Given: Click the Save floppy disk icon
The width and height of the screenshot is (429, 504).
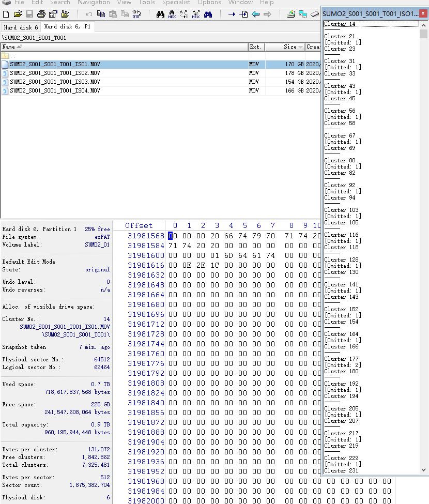Looking at the screenshot, I should click(29, 14).
